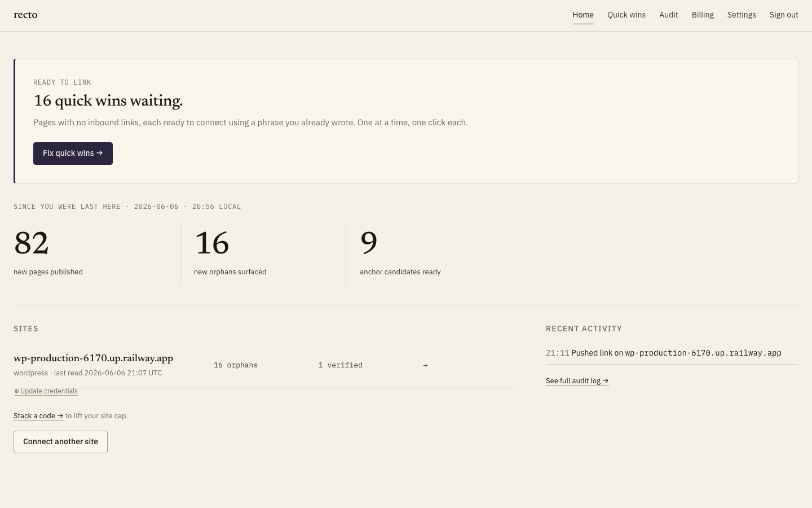Click the wordpress last read timestamp text

pos(88,373)
